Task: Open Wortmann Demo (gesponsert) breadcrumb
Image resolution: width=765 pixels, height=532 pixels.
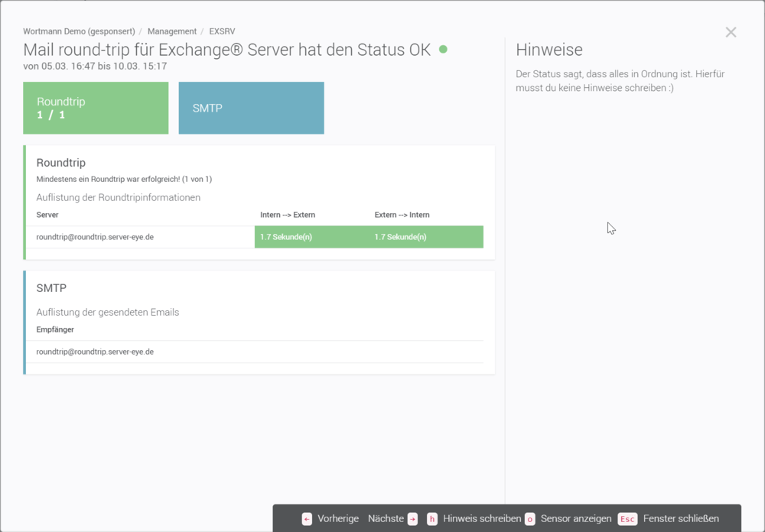Action: pos(79,31)
